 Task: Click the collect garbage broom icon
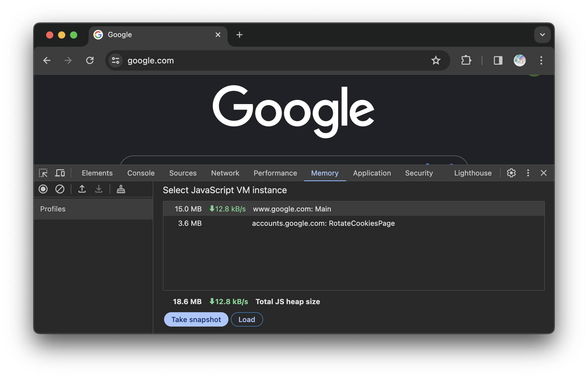point(121,189)
